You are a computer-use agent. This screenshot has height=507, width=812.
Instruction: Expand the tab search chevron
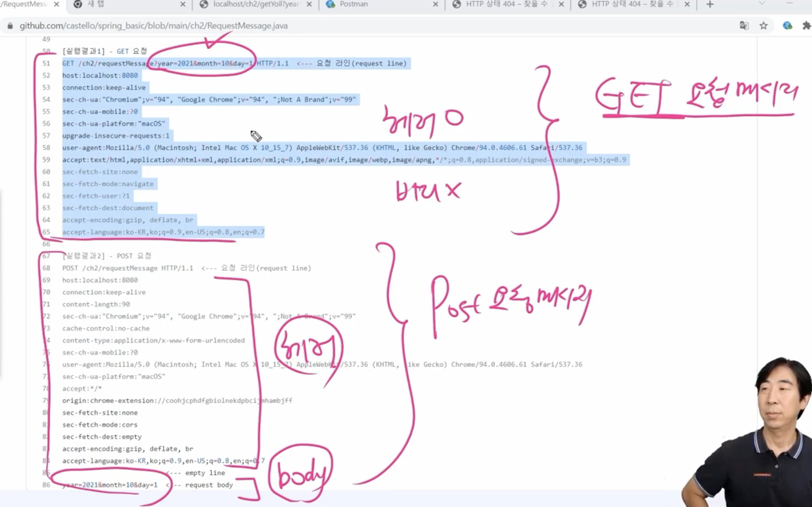(762, 3)
